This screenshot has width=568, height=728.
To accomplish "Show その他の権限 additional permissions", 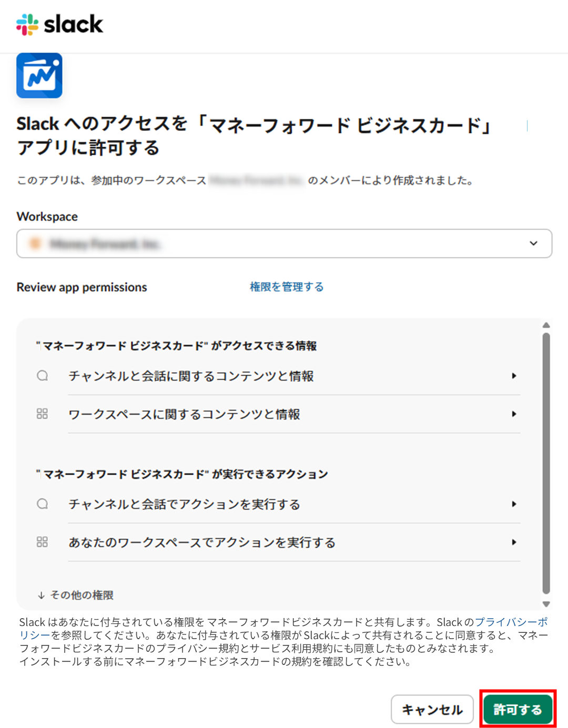I will (x=82, y=596).
